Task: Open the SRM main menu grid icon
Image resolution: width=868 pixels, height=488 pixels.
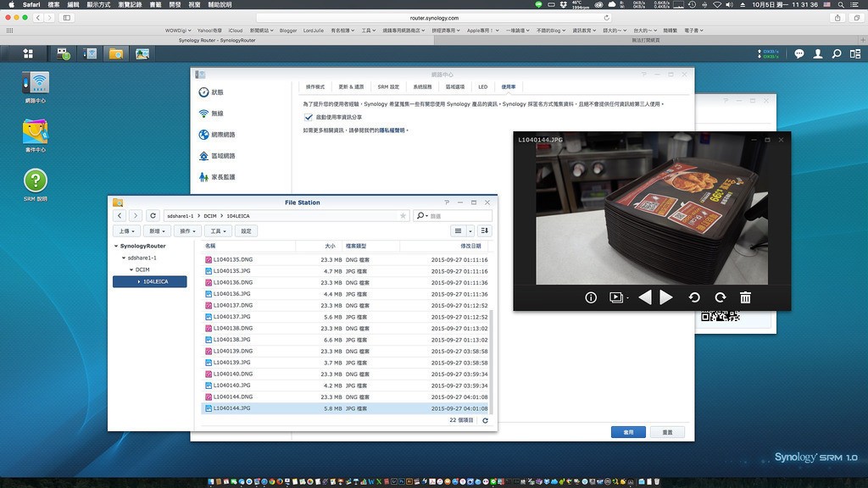Action: (28, 53)
